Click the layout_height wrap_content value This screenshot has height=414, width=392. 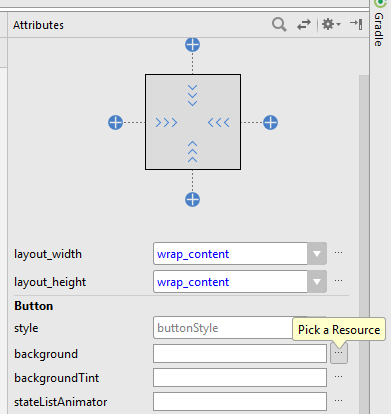point(193,282)
